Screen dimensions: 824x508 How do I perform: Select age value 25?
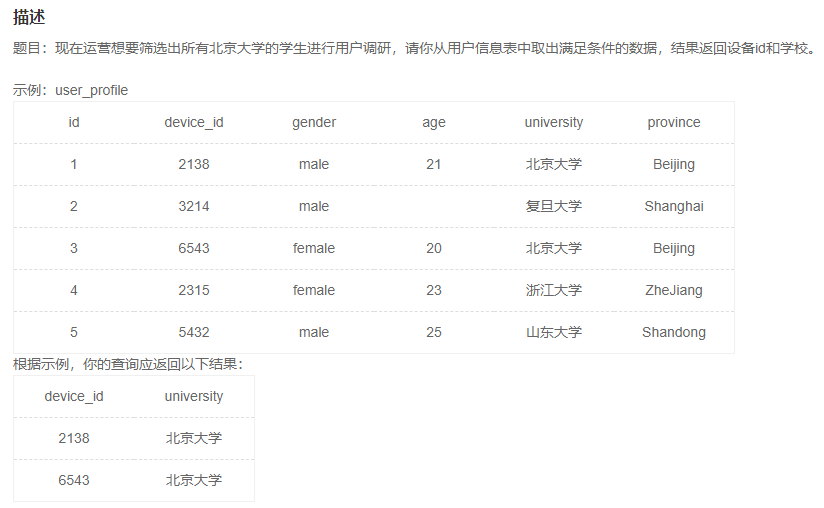coord(434,333)
